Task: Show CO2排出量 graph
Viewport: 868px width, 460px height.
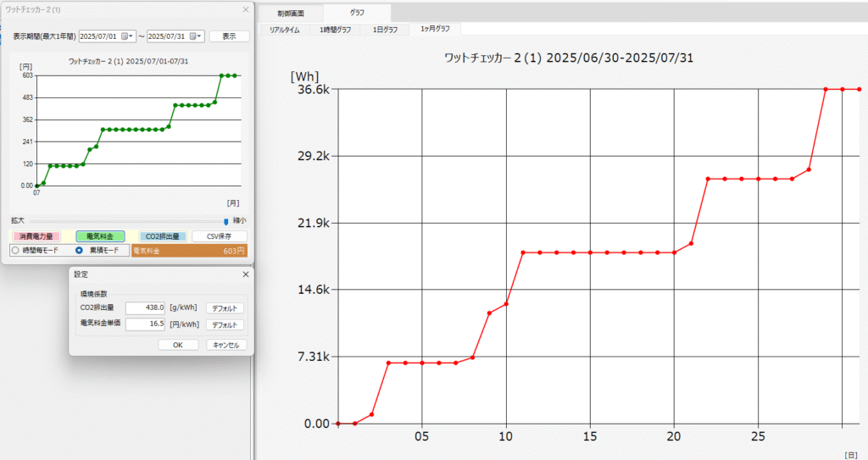Action: (162, 236)
